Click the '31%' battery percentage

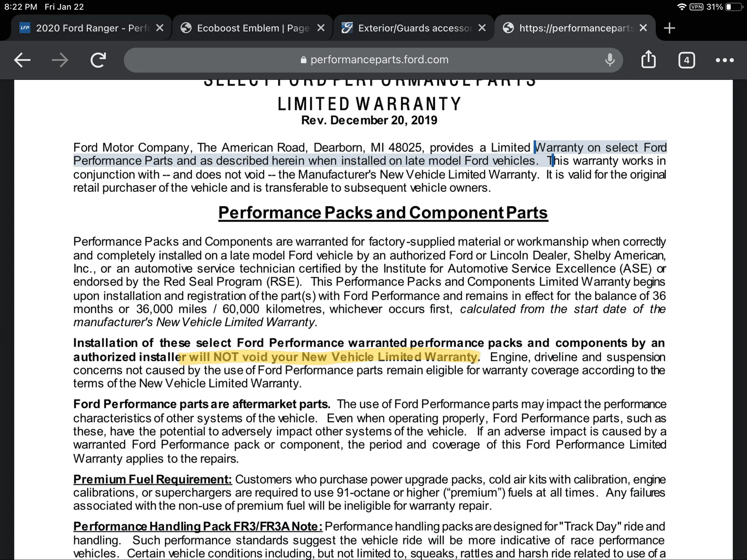pos(714,7)
